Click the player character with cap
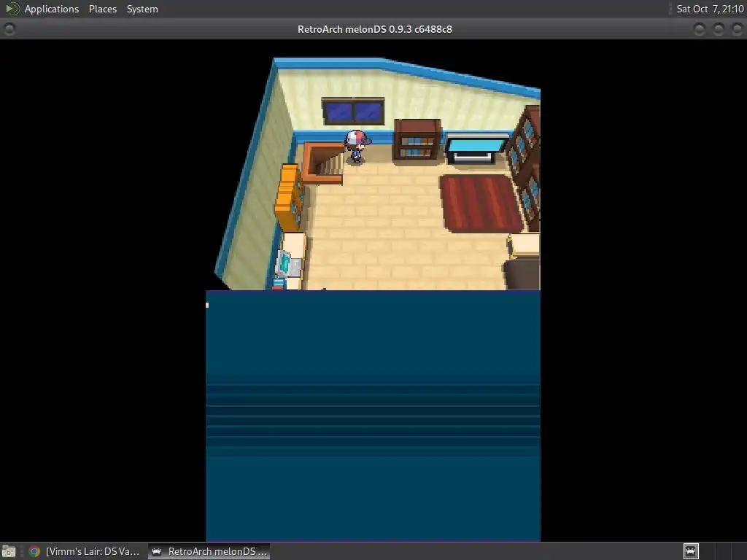Image resolution: width=747 pixels, height=560 pixels. tap(357, 147)
